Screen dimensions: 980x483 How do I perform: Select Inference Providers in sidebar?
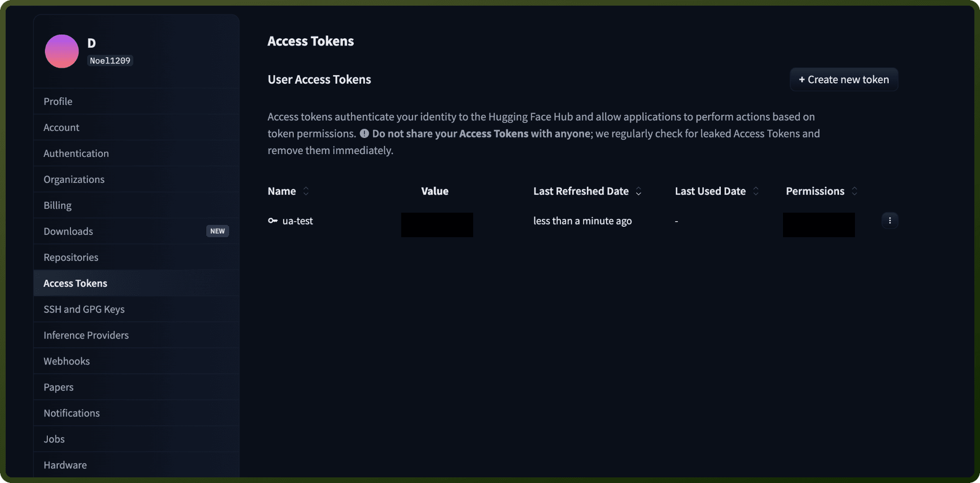136,336
